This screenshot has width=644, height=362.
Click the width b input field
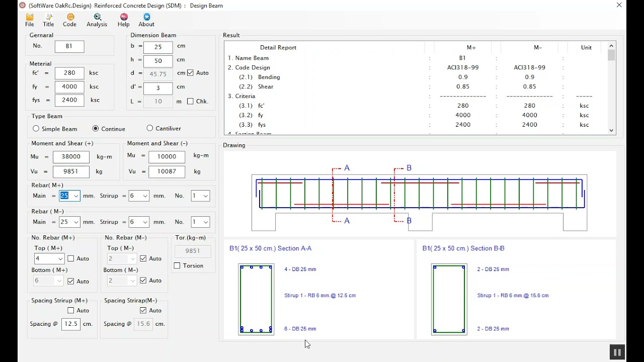(x=158, y=47)
